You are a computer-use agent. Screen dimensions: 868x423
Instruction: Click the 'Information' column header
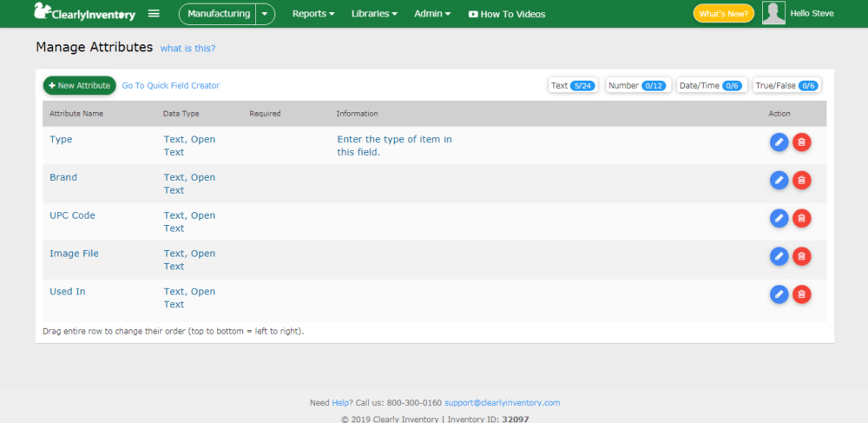point(357,114)
